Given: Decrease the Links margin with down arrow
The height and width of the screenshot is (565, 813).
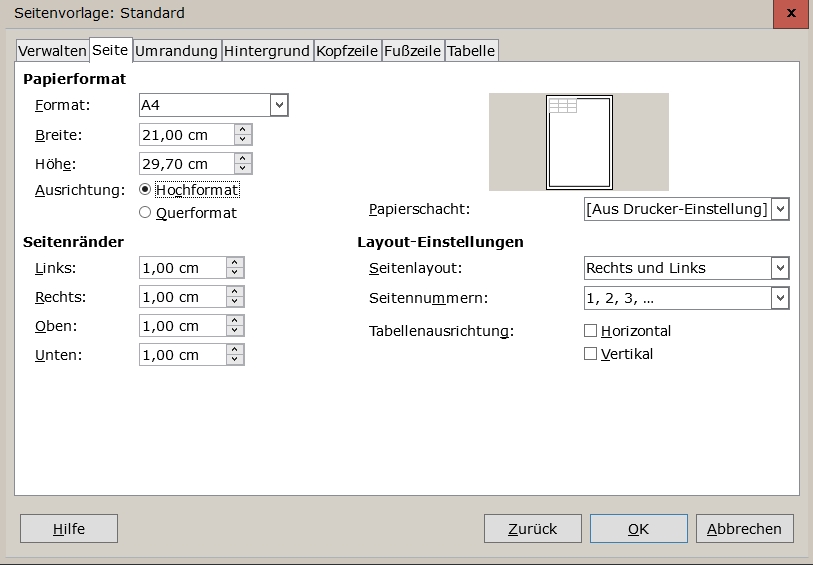Looking at the screenshot, I should (x=235, y=273).
